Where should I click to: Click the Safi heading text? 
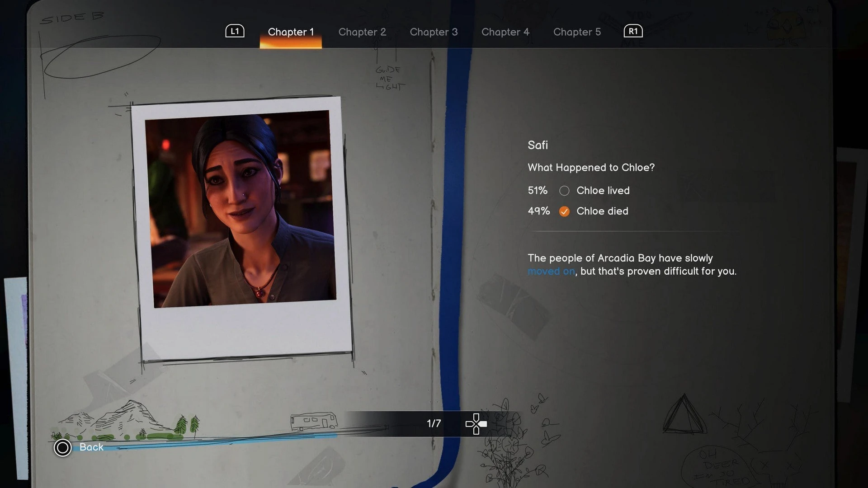(538, 145)
